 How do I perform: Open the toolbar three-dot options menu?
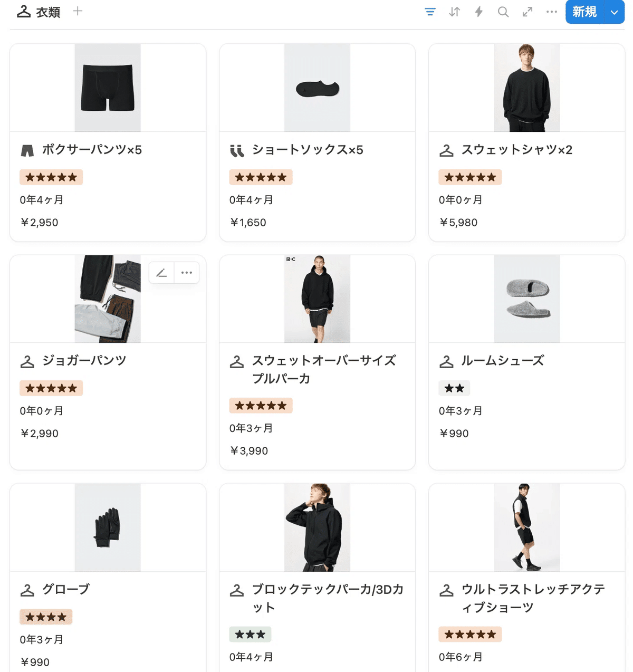(552, 12)
